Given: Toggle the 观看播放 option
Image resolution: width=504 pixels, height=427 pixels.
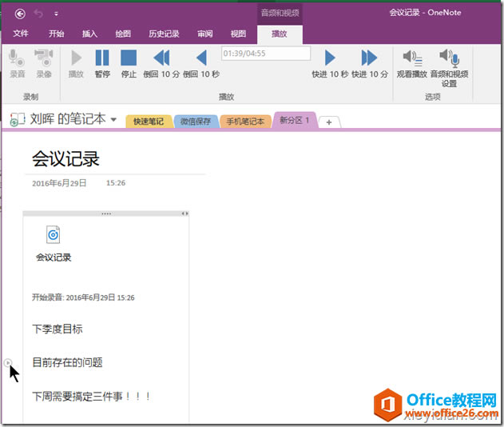Looking at the screenshot, I should point(412,58).
